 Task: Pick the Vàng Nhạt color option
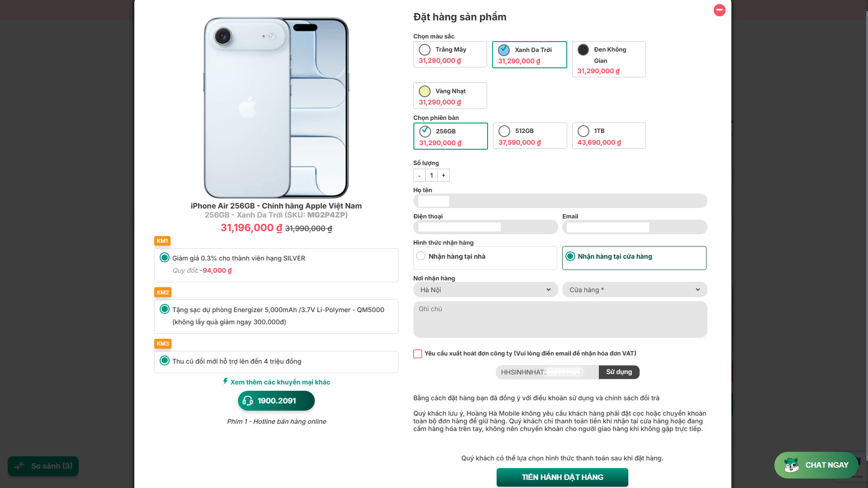click(425, 91)
